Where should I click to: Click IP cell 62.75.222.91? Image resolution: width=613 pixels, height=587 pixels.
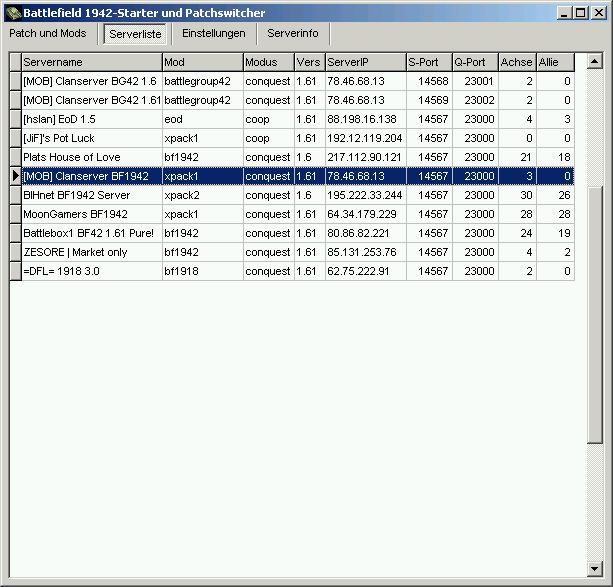click(x=366, y=271)
